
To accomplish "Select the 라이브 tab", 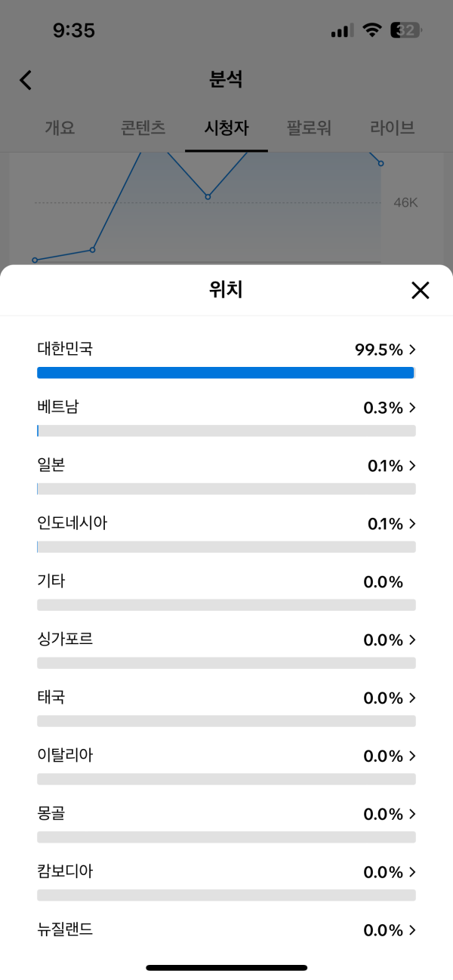I will [x=393, y=128].
